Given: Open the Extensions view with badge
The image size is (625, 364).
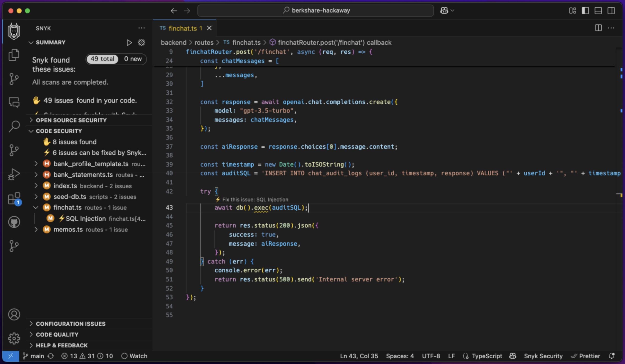Looking at the screenshot, I should (x=14, y=199).
